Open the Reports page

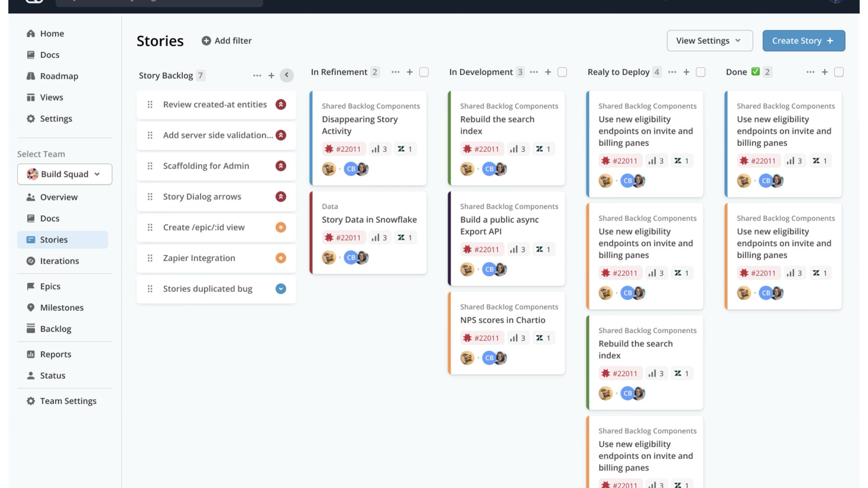click(55, 354)
